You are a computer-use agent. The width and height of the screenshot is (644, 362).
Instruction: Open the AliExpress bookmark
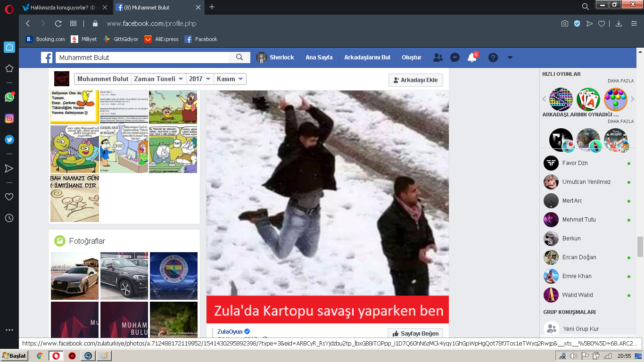pos(162,39)
